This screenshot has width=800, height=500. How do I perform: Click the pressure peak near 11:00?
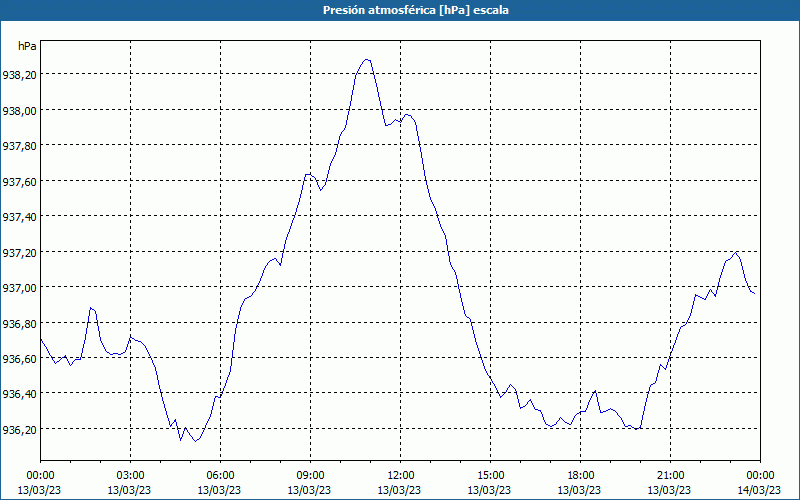pos(366,60)
